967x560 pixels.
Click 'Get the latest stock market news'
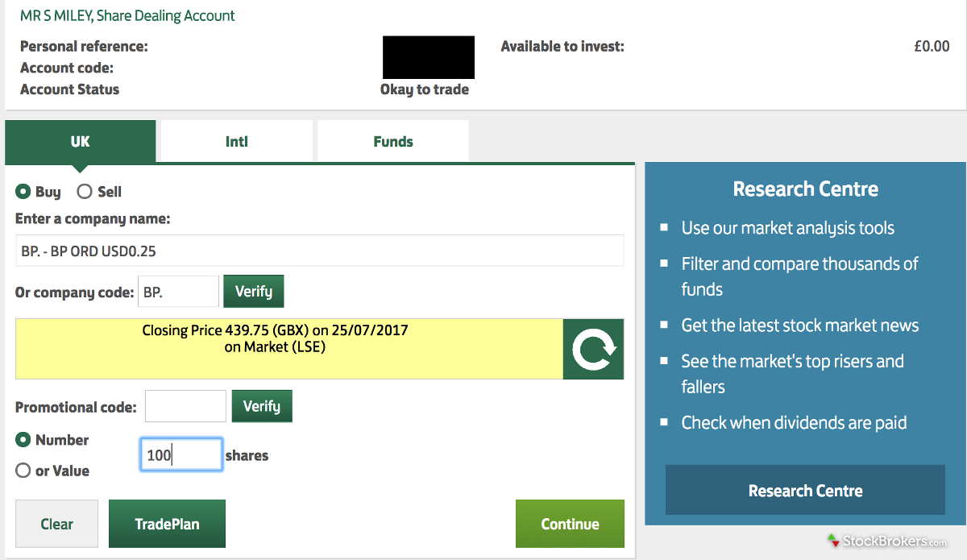(799, 326)
